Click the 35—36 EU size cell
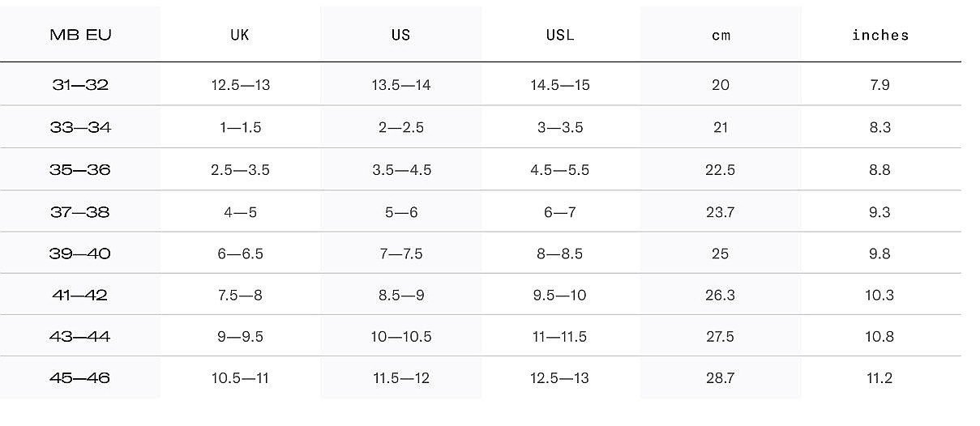980x426 pixels. pyautogui.click(x=80, y=170)
